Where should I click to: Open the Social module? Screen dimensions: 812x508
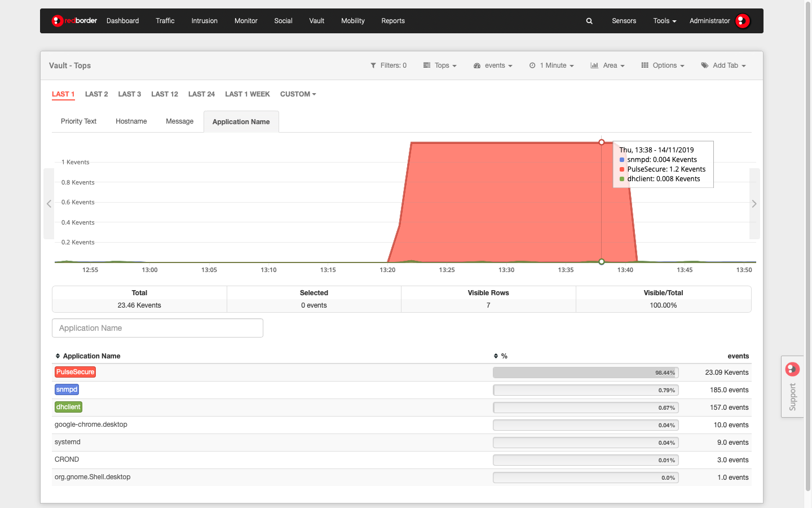coord(283,21)
